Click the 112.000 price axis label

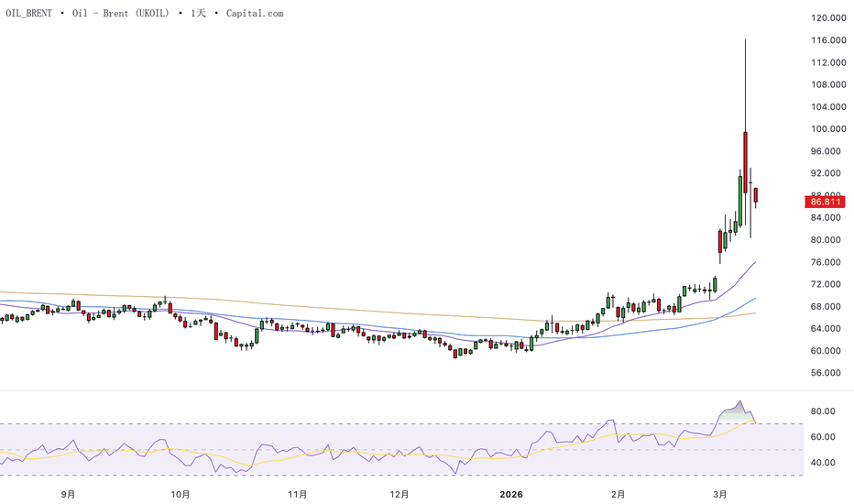pos(828,62)
